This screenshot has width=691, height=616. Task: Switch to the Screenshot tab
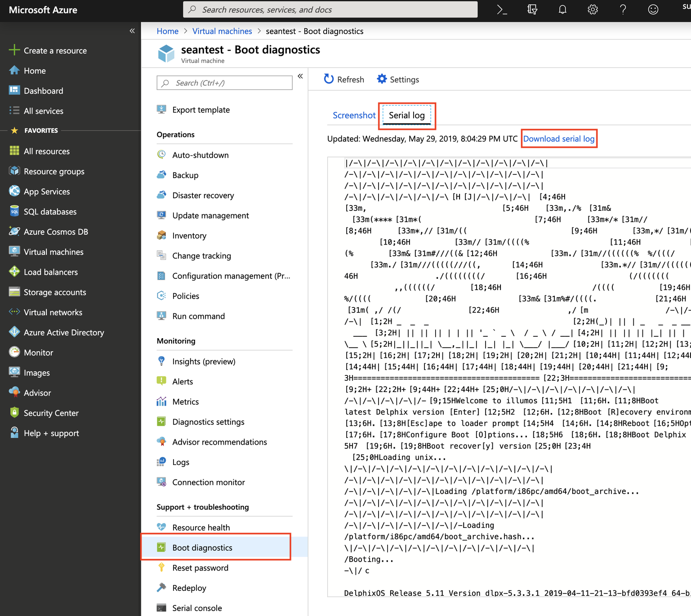click(x=354, y=116)
